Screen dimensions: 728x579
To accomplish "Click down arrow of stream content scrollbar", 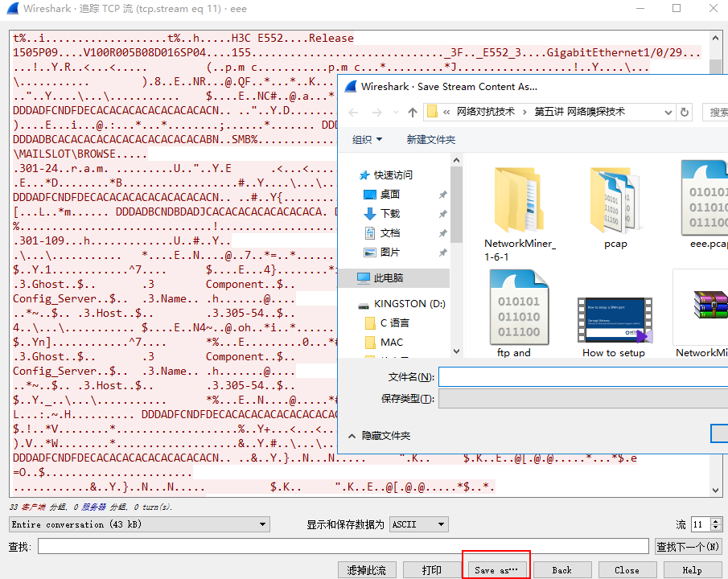I will [715, 491].
